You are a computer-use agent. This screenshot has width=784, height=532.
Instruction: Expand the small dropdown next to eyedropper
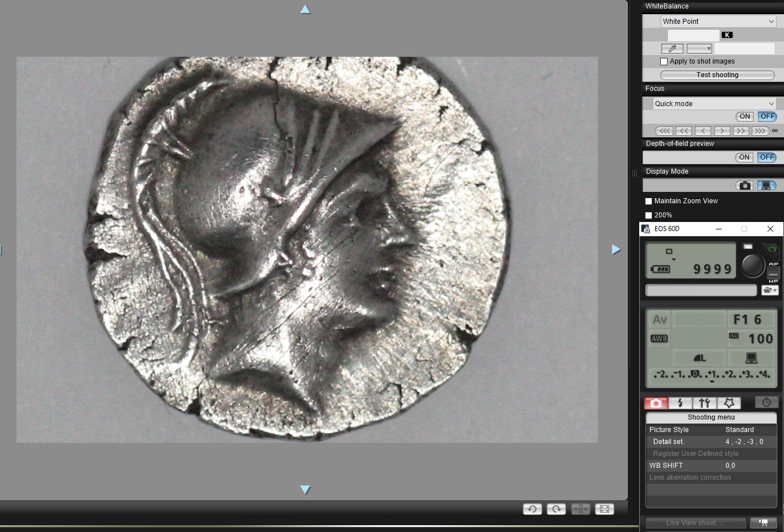click(x=699, y=49)
